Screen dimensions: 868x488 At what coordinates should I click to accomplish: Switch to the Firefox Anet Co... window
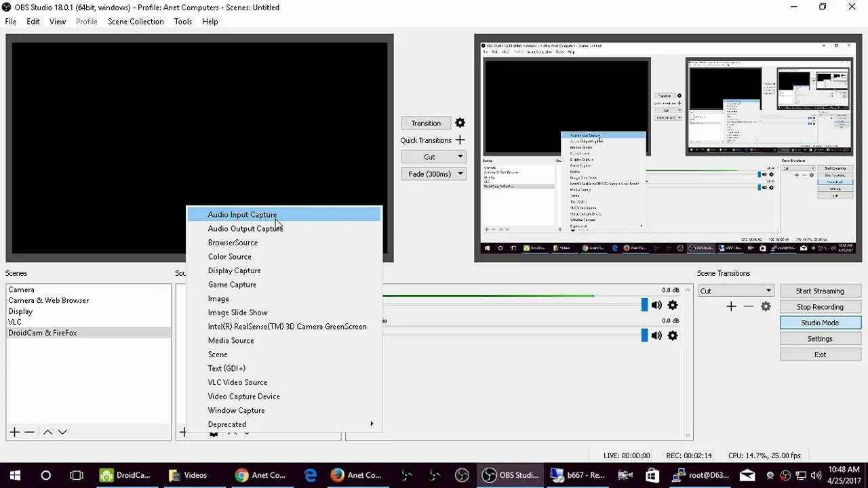[x=356, y=475]
